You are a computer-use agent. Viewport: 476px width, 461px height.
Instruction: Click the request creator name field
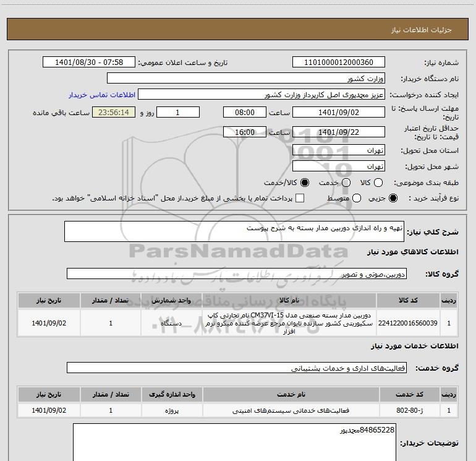261,95
